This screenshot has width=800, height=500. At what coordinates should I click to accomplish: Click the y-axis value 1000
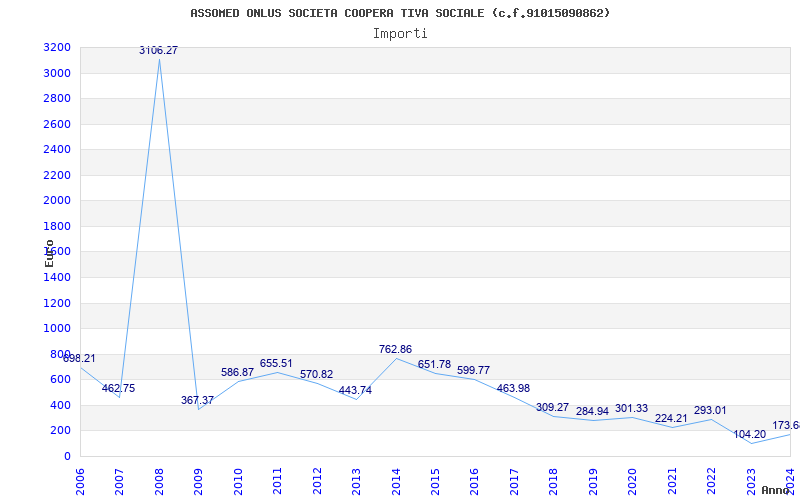pyautogui.click(x=57, y=329)
